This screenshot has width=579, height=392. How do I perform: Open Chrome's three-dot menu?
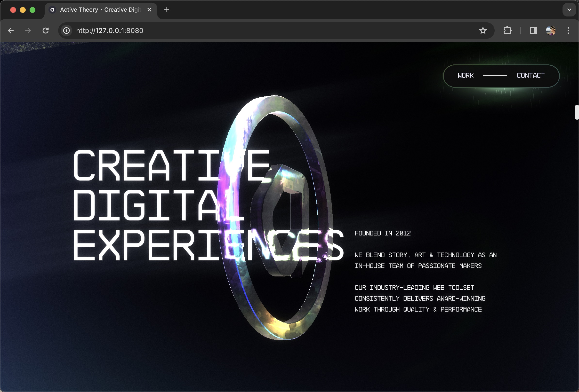[x=568, y=31]
